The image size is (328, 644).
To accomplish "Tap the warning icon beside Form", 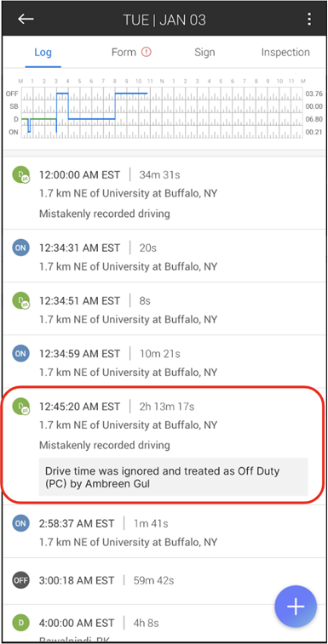I will (x=146, y=52).
